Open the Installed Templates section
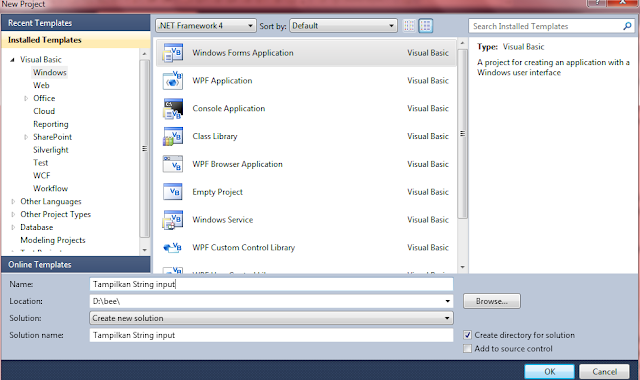 click(76, 40)
